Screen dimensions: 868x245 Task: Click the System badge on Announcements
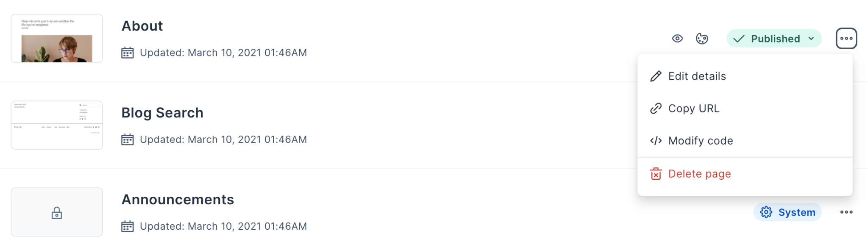(x=787, y=212)
